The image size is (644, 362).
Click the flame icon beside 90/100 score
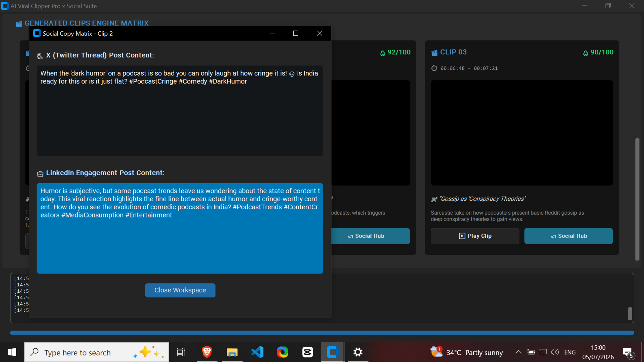[x=586, y=53]
